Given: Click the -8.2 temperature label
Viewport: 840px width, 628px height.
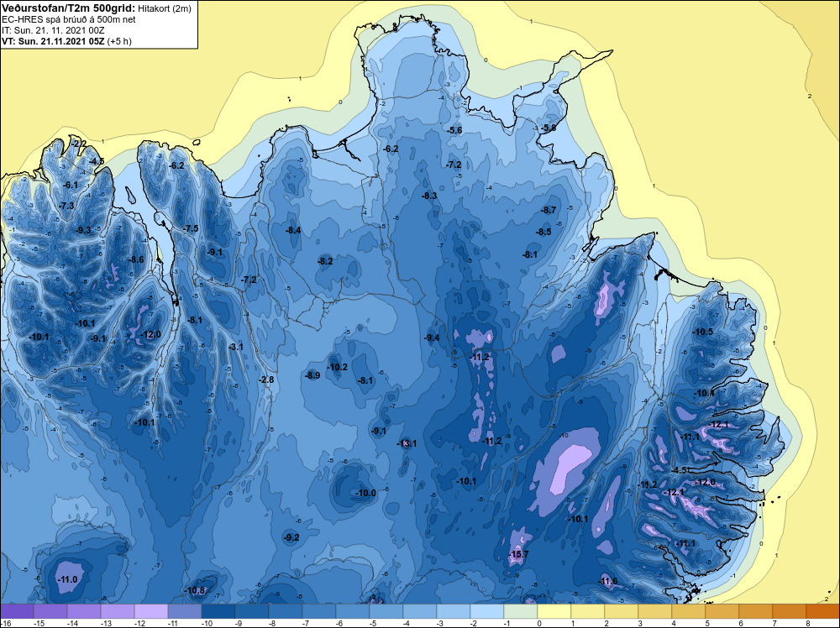Looking at the screenshot, I should click(x=325, y=261).
